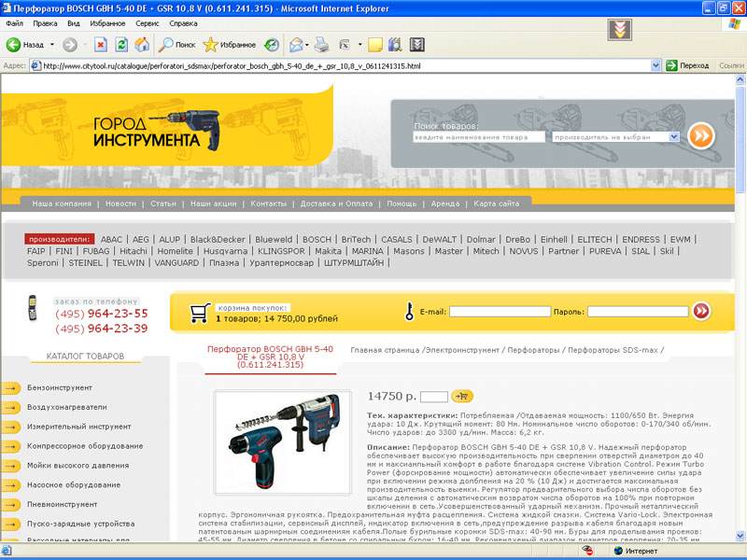
Task: Open Доставка и Оплата nav link
Action: [x=336, y=203]
